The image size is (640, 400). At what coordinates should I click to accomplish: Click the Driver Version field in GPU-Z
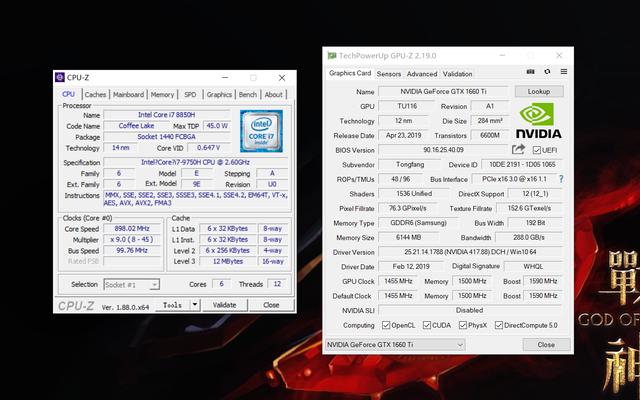pos(470,252)
